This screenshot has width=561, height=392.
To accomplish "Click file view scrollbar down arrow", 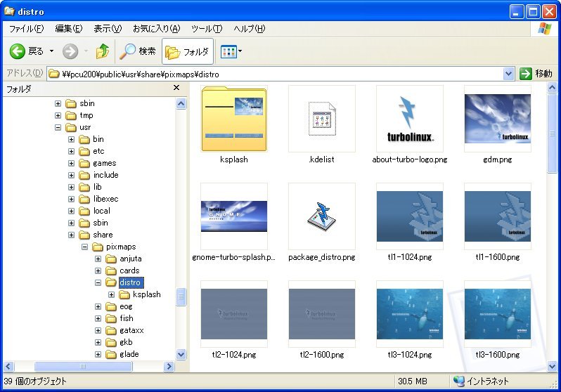I will point(552,366).
